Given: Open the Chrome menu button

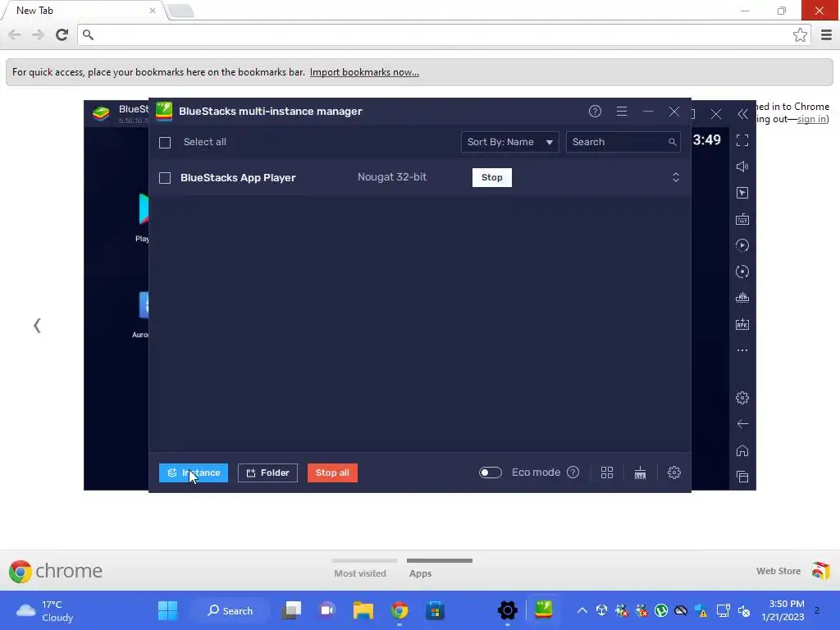Looking at the screenshot, I should point(827,34).
